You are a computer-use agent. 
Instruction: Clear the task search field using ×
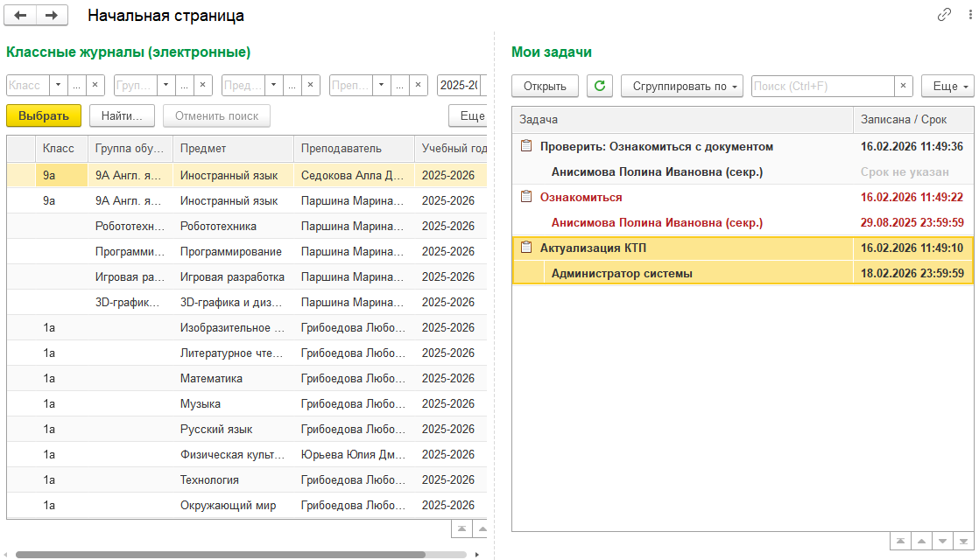(904, 86)
